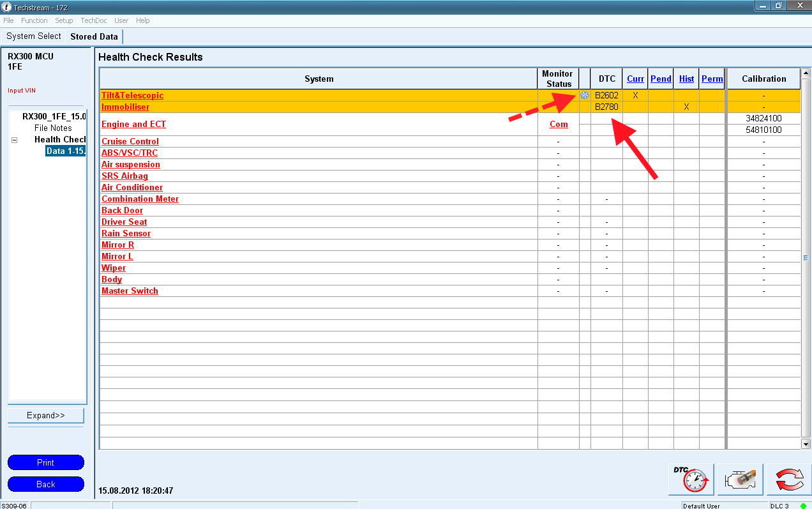Click the red refresh arrows button
The height and width of the screenshot is (509, 812).
coord(789,479)
